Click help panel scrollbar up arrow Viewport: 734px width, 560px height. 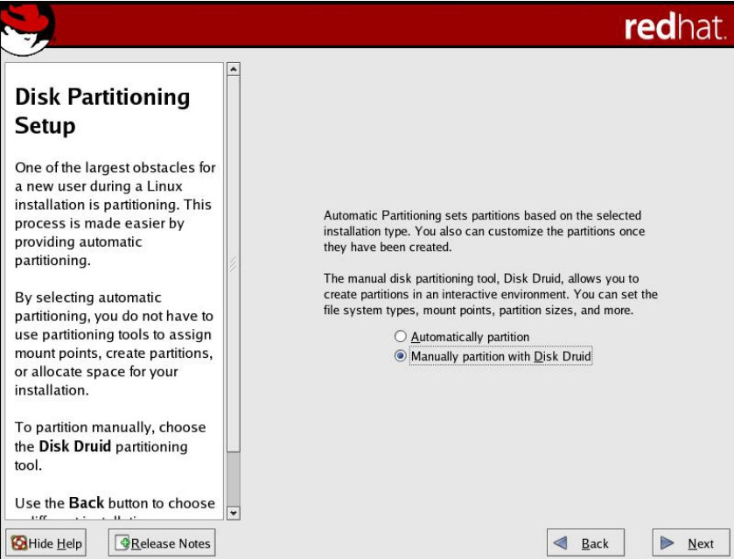[233, 69]
